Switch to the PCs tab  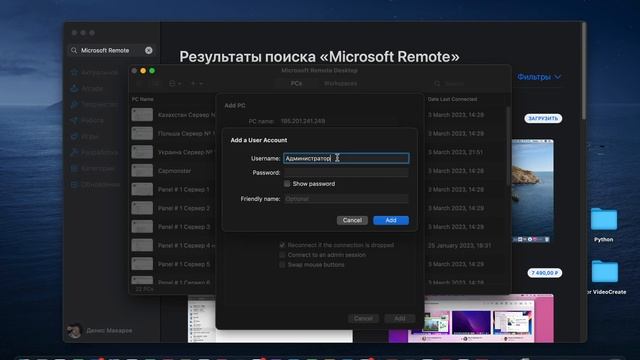pyautogui.click(x=296, y=83)
